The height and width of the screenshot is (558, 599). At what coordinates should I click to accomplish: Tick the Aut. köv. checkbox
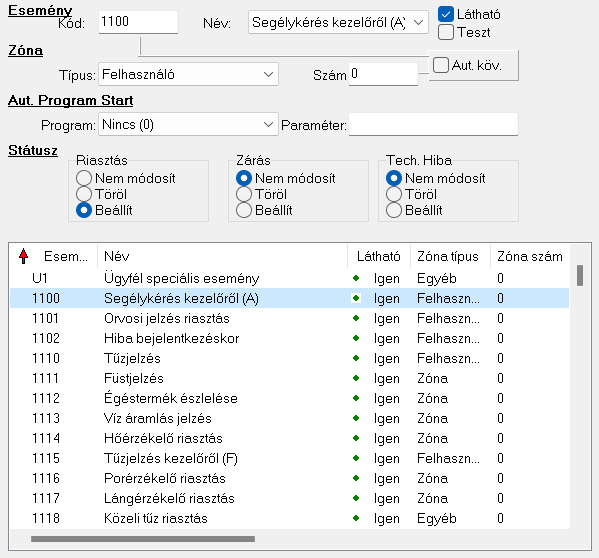[x=441, y=65]
